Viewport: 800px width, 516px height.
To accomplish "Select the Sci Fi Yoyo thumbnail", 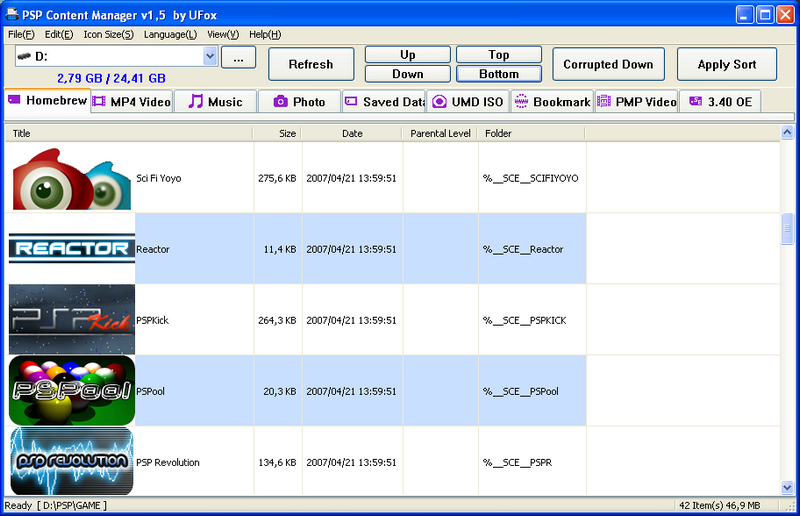I will [72, 178].
